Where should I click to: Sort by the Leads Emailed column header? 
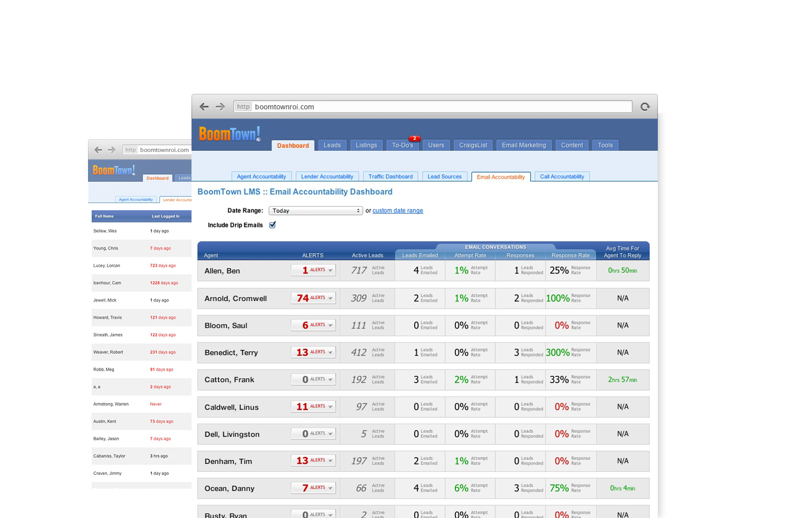[x=420, y=256]
